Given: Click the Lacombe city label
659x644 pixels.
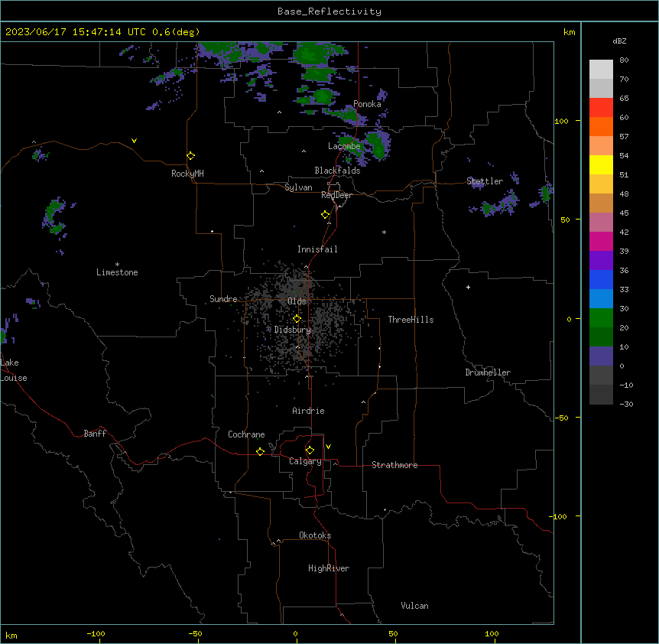Looking at the screenshot, I should click(344, 146).
